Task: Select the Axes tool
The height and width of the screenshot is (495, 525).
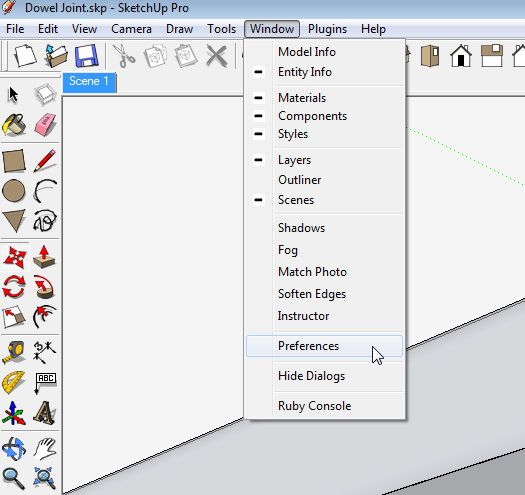Action: click(14, 413)
